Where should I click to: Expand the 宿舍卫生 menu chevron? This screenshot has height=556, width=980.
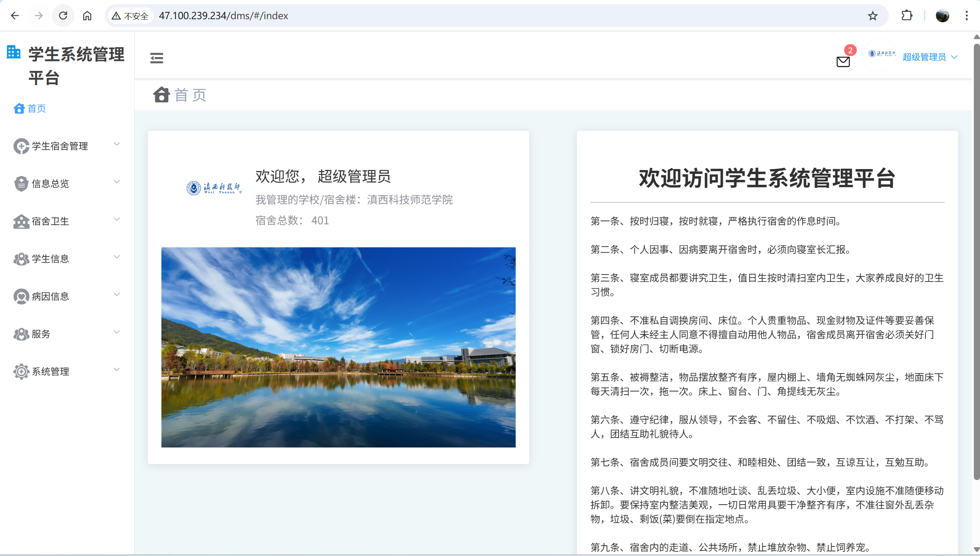(x=117, y=219)
